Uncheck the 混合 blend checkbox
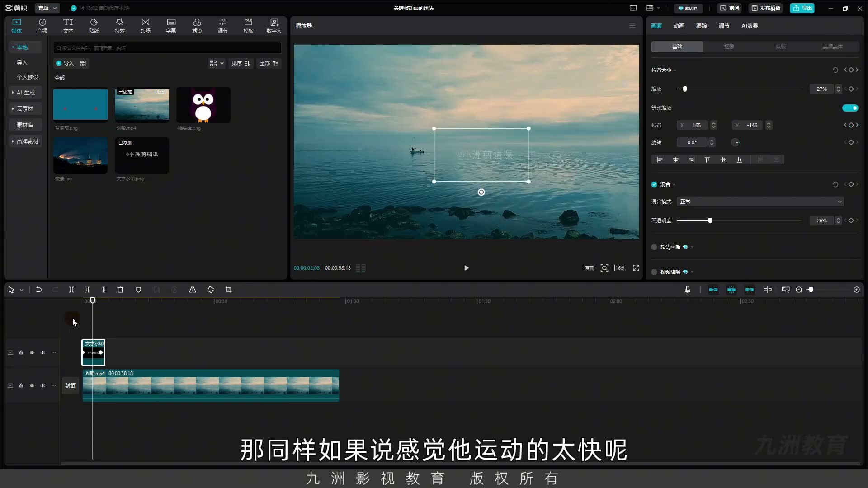The width and height of the screenshot is (868, 488). point(654,184)
